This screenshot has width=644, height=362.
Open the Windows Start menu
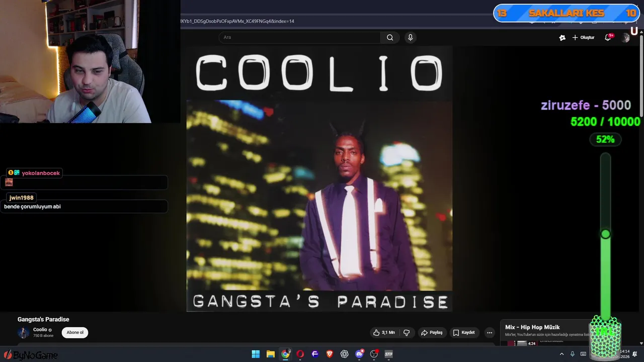256,354
